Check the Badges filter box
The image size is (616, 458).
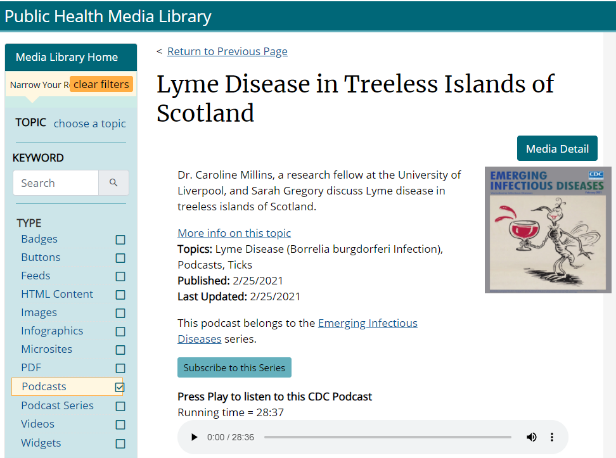coord(120,240)
